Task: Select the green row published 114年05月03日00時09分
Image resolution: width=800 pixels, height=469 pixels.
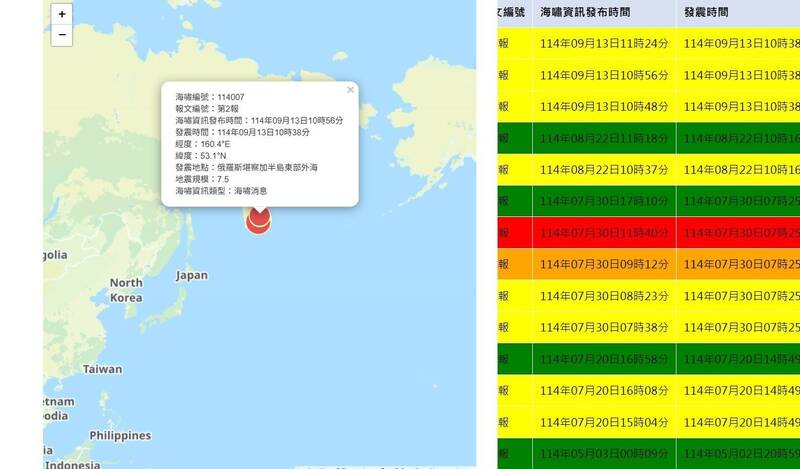Action: pos(648,454)
